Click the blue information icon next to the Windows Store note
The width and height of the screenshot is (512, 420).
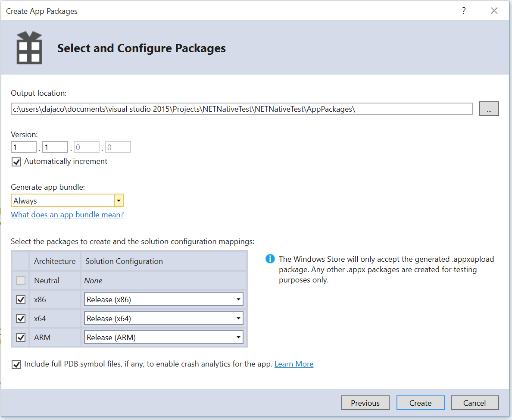[270, 259]
